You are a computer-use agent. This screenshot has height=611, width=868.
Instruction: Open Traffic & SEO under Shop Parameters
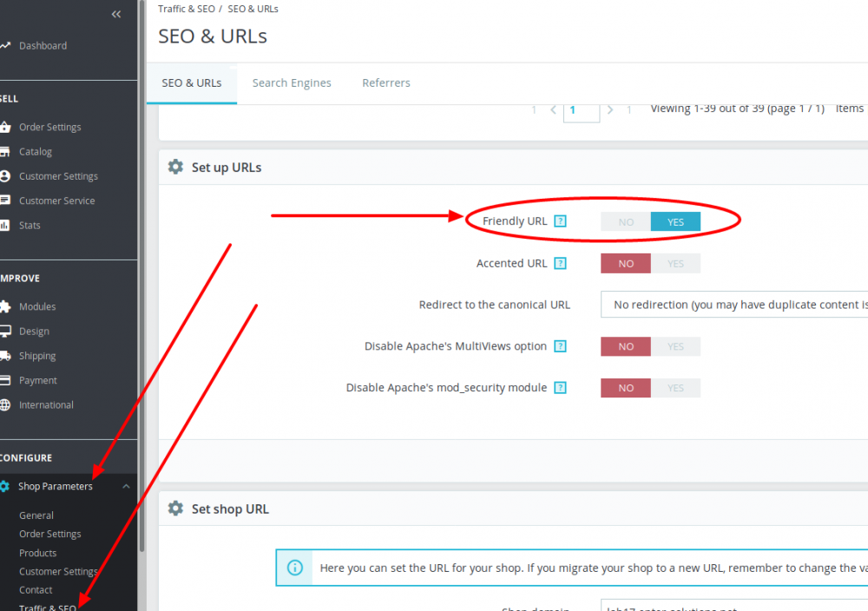(x=48, y=608)
